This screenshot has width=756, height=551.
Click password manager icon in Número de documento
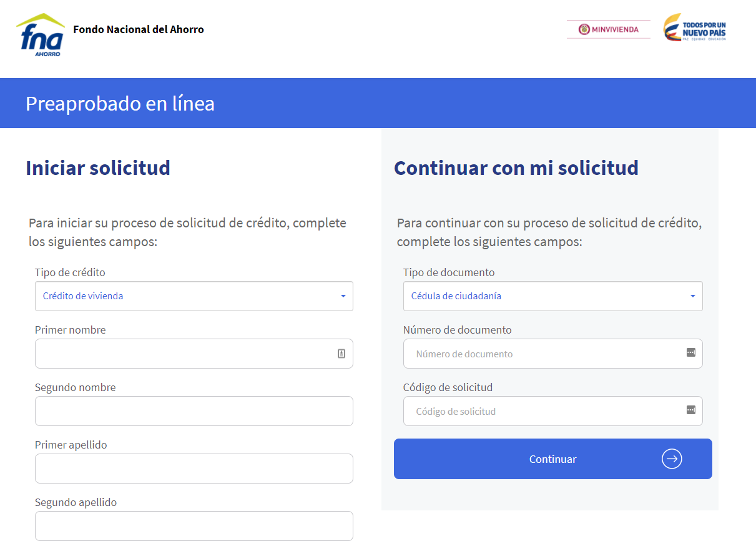pyautogui.click(x=690, y=352)
